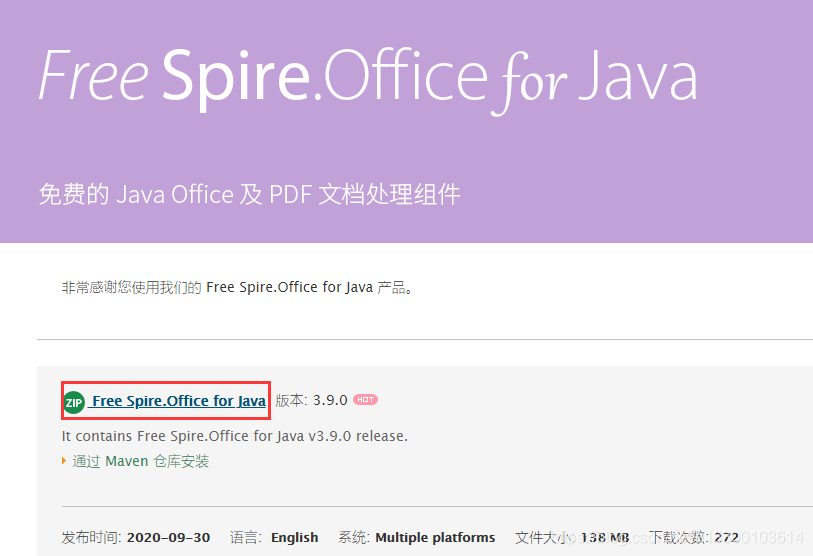Click the orange arrow before the Maven link
The height and width of the screenshot is (556, 813).
[x=64, y=461]
